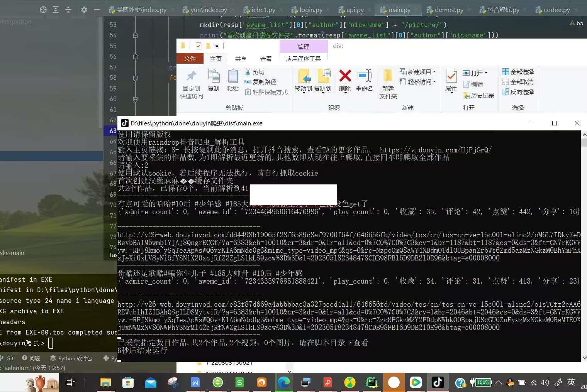Viewport: 587px width, 392px height.
Task: Open the Properties (属性) icon
Action: tap(451, 76)
